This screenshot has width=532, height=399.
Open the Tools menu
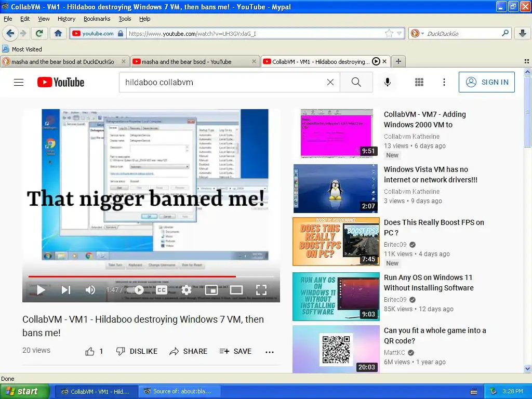[125, 19]
